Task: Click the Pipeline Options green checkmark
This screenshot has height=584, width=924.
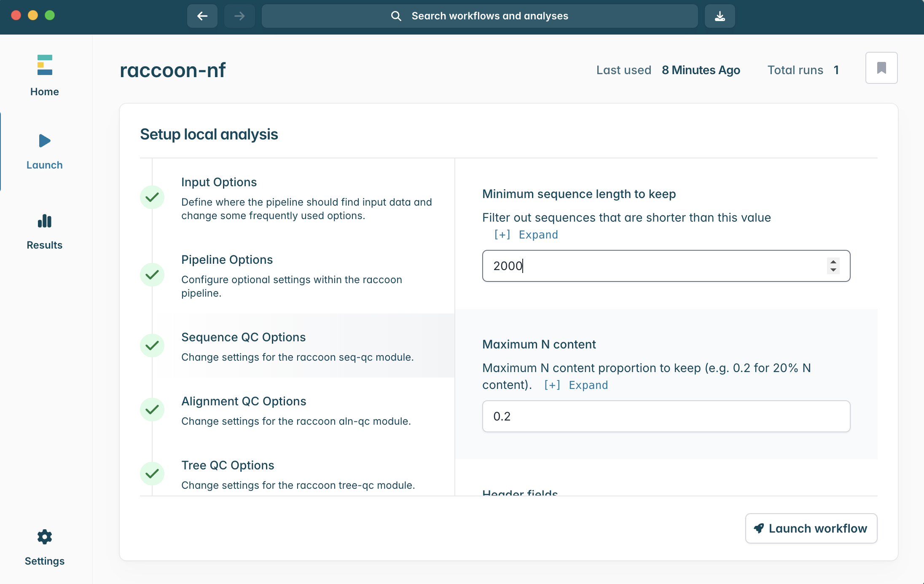Action: (152, 275)
